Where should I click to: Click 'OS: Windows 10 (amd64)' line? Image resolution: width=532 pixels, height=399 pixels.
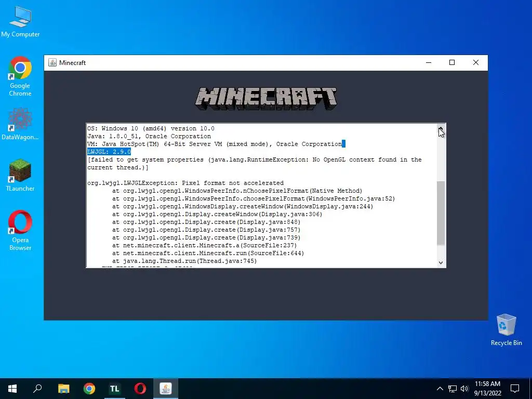151,129
